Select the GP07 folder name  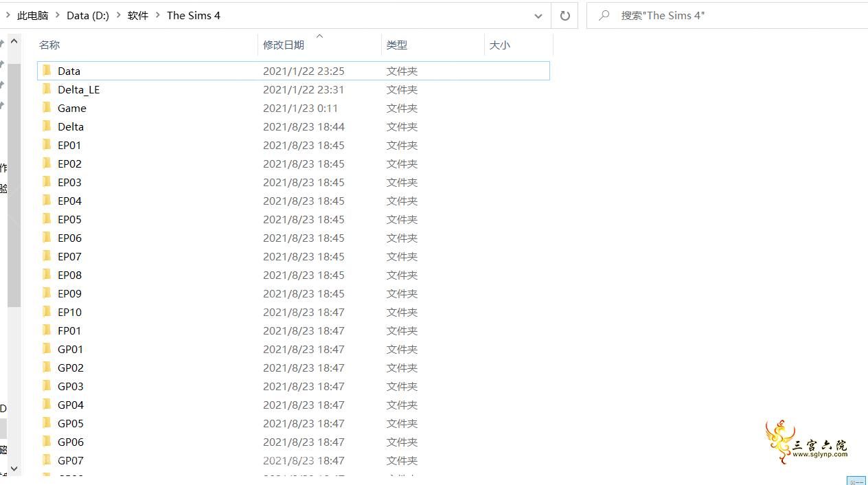tap(71, 460)
